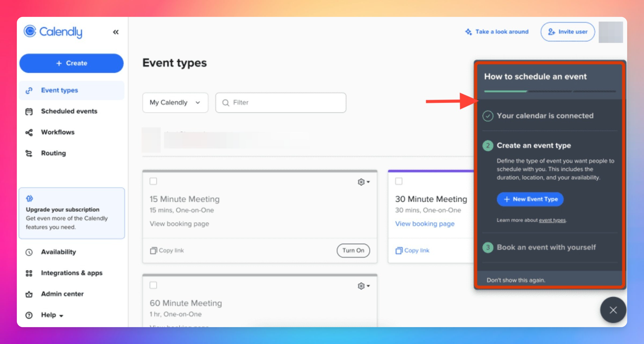Open the user avatar menu

610,32
